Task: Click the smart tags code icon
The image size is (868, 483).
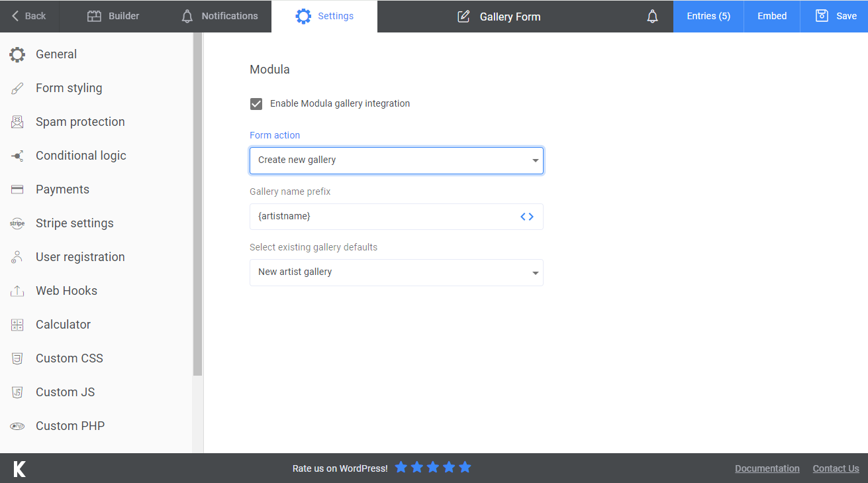Action: [527, 217]
